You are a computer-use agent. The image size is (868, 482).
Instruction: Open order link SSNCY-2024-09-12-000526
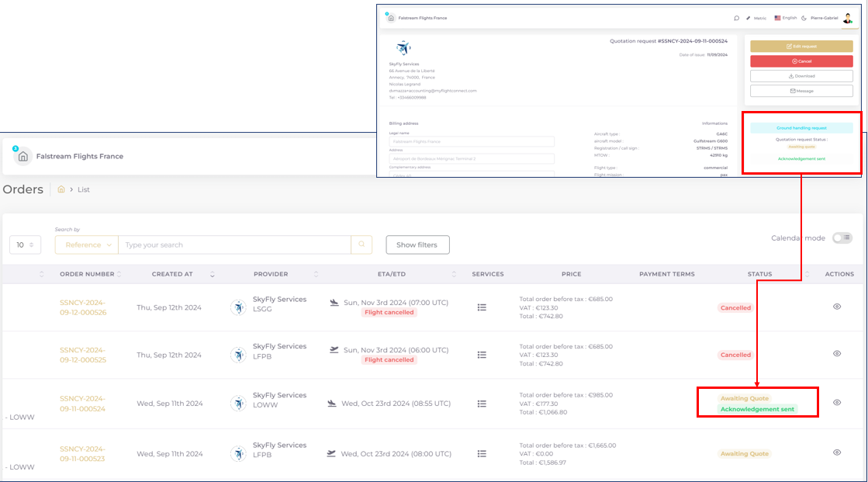(x=83, y=307)
